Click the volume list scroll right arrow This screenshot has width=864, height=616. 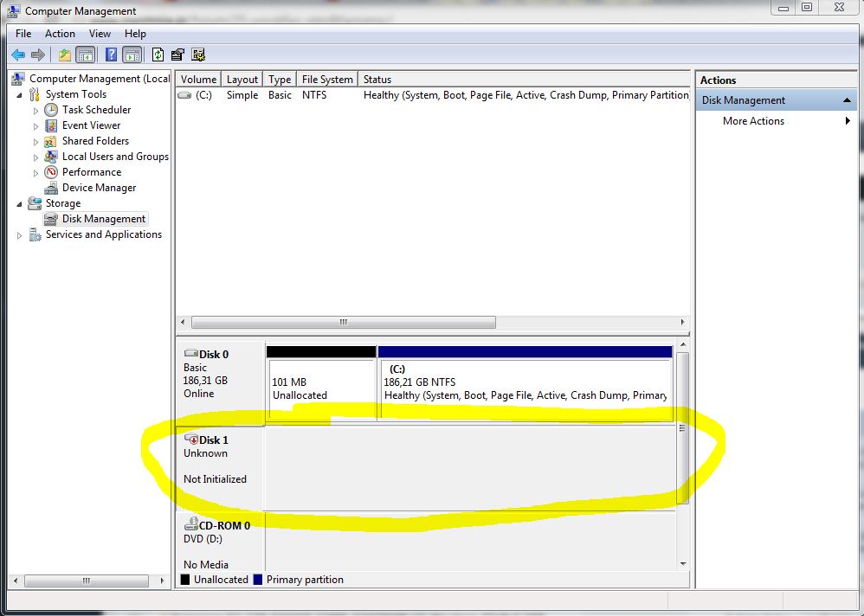[682, 322]
